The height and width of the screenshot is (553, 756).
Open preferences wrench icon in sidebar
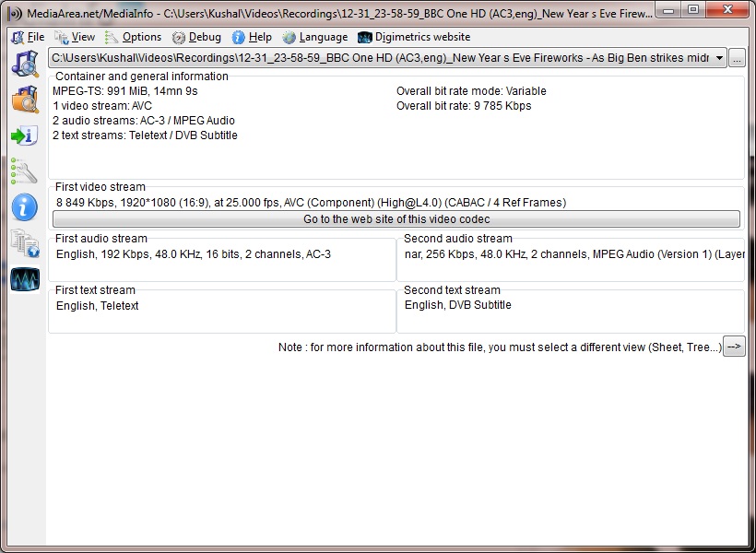[24, 171]
